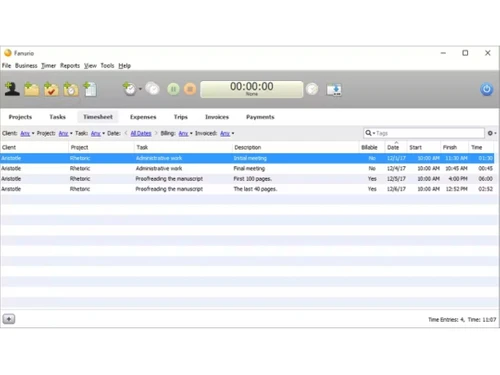This screenshot has width=500, height=375.
Task: Sort by the Time column header
Action: tap(481, 147)
